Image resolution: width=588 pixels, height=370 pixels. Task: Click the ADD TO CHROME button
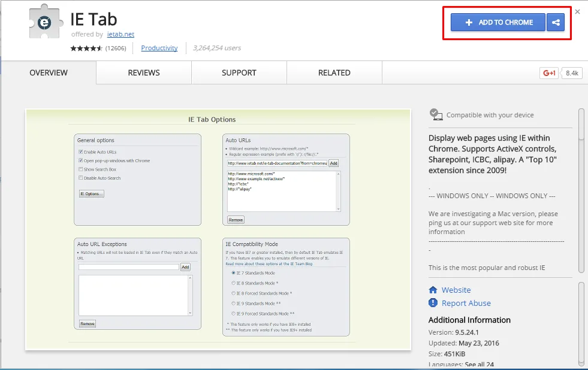[497, 23]
